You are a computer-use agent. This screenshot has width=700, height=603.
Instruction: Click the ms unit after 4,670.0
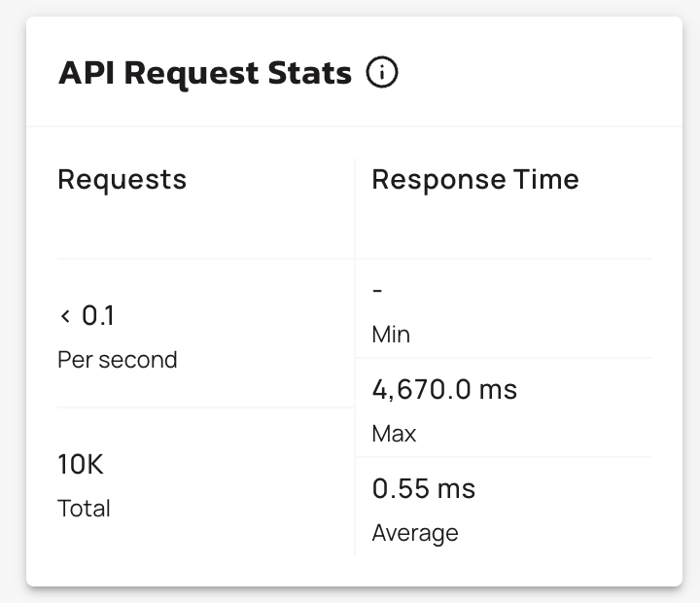(498, 390)
